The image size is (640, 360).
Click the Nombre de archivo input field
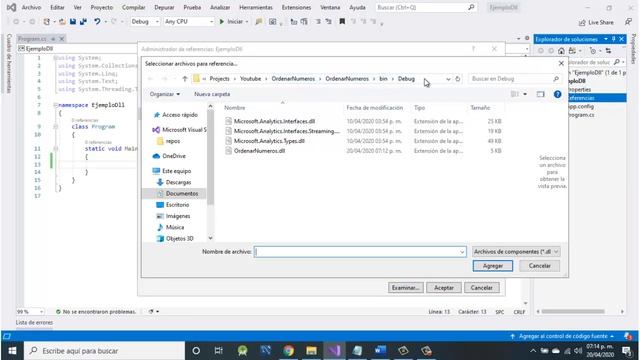tap(360, 252)
